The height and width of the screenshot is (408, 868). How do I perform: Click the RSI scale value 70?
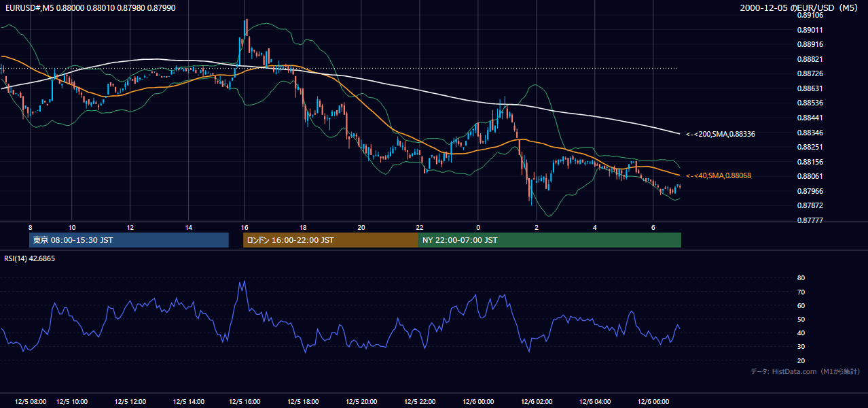coord(801,292)
